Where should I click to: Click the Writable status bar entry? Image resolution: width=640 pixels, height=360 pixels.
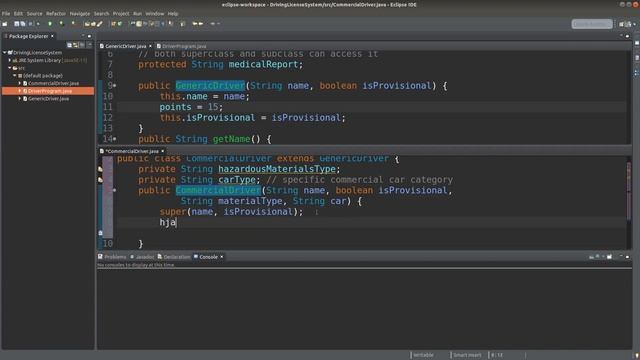423,355
